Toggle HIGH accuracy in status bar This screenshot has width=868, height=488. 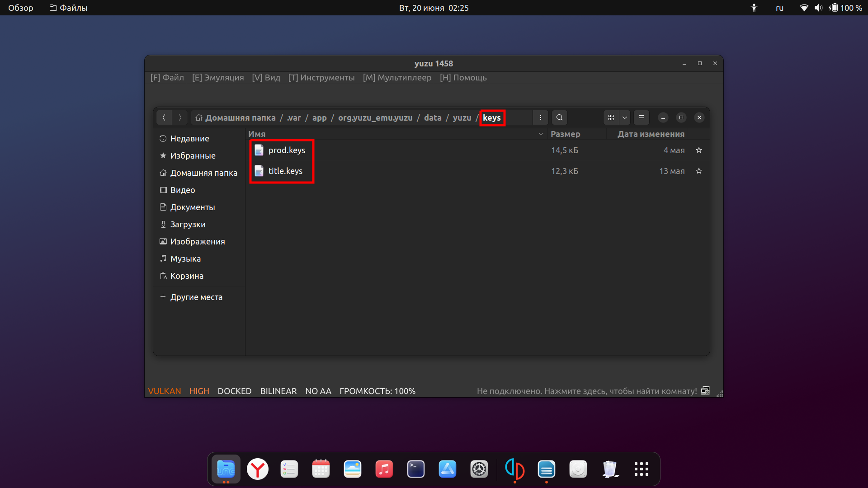199,391
